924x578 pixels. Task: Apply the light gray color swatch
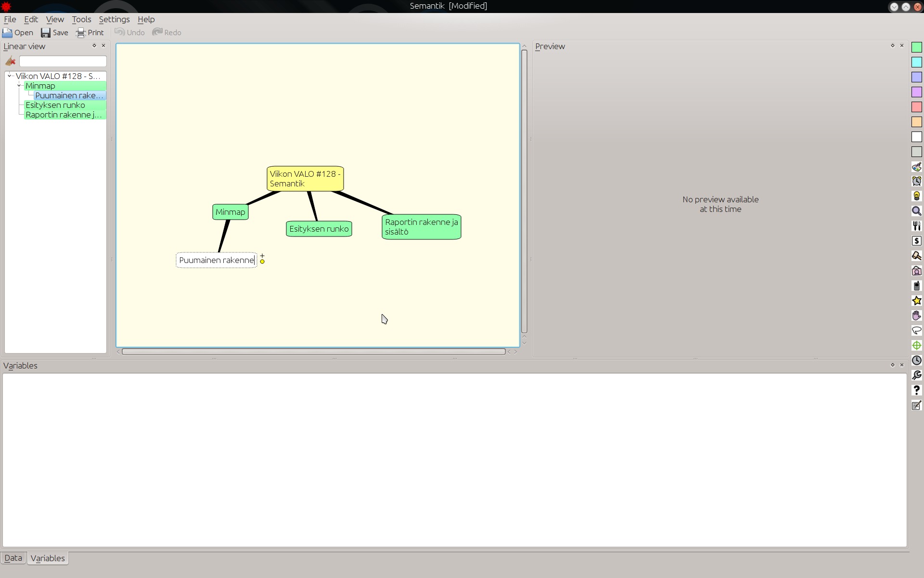(917, 152)
